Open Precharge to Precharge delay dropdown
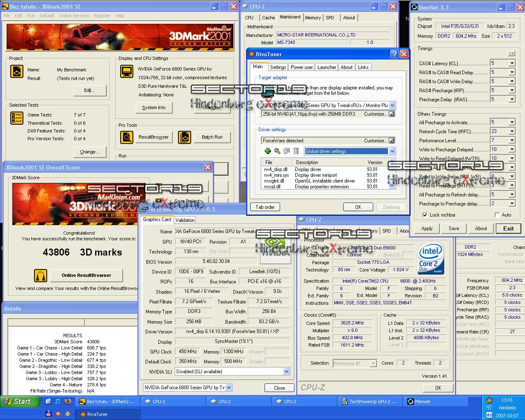Viewport: 525px width, 420px height. point(512,203)
